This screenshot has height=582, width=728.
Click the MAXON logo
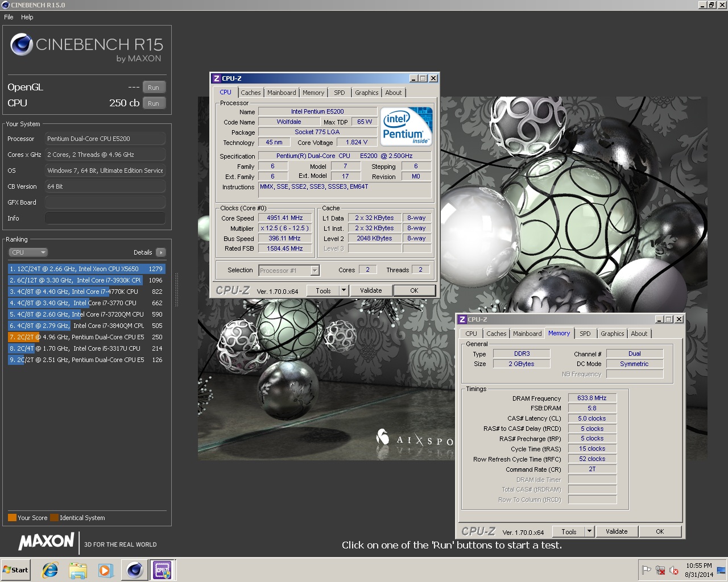tap(47, 542)
